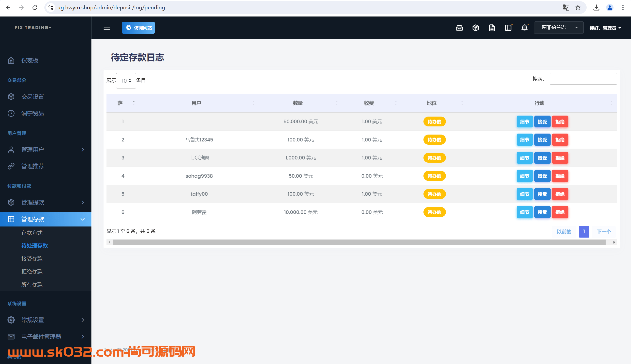Click the FIX TRADING- logo text
Screen dimensions: 631x364
tap(33, 28)
